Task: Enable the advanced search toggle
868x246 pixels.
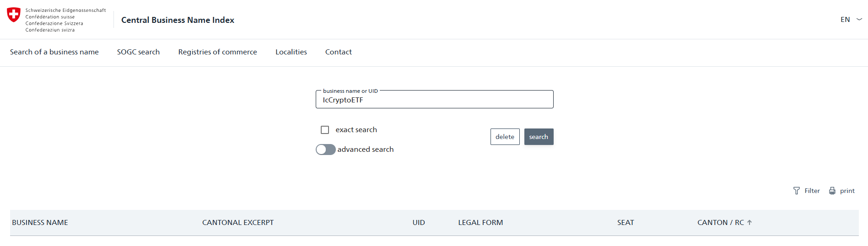Action: [326, 150]
